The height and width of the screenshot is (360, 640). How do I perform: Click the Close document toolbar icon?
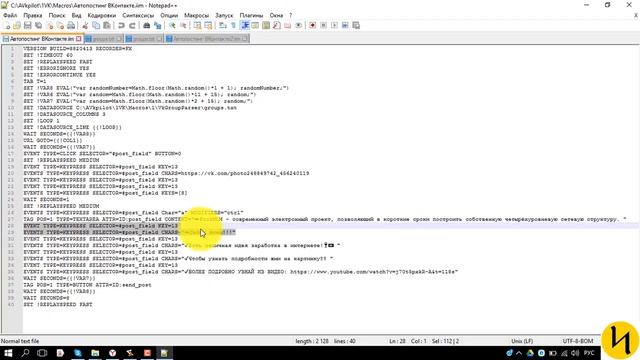click(49, 25)
